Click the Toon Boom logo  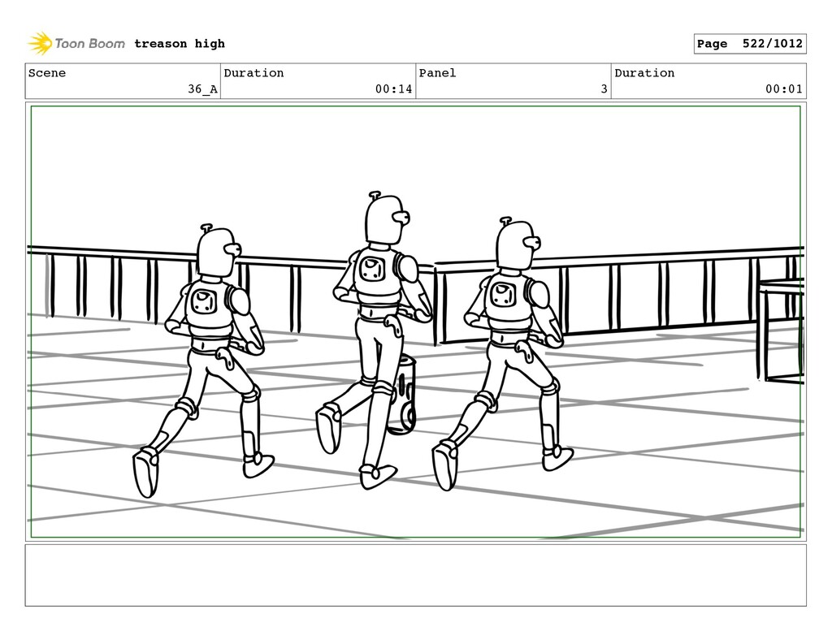(x=76, y=44)
